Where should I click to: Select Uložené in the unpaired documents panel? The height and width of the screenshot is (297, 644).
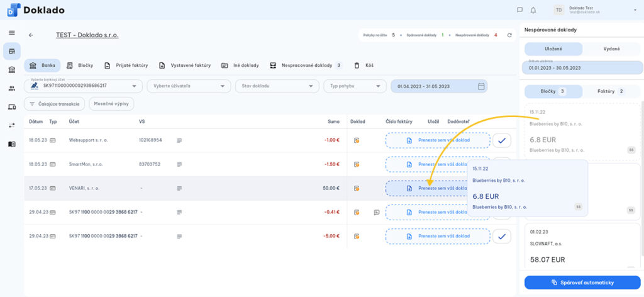click(553, 49)
